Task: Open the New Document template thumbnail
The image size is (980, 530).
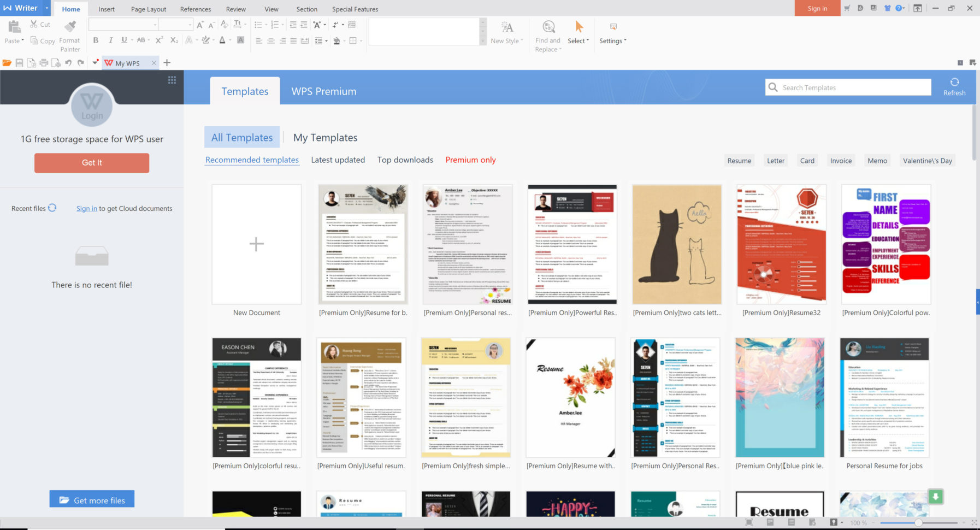Action: pyautogui.click(x=256, y=244)
